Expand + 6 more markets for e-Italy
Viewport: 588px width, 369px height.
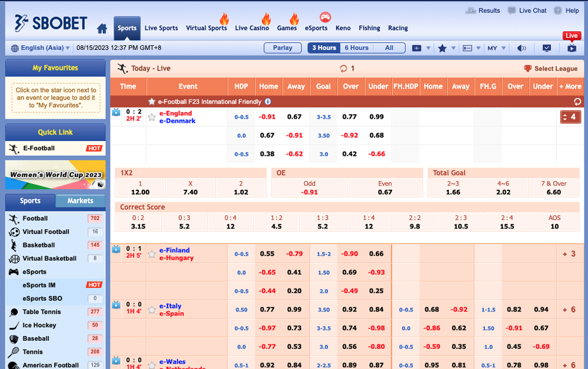pyautogui.click(x=569, y=310)
